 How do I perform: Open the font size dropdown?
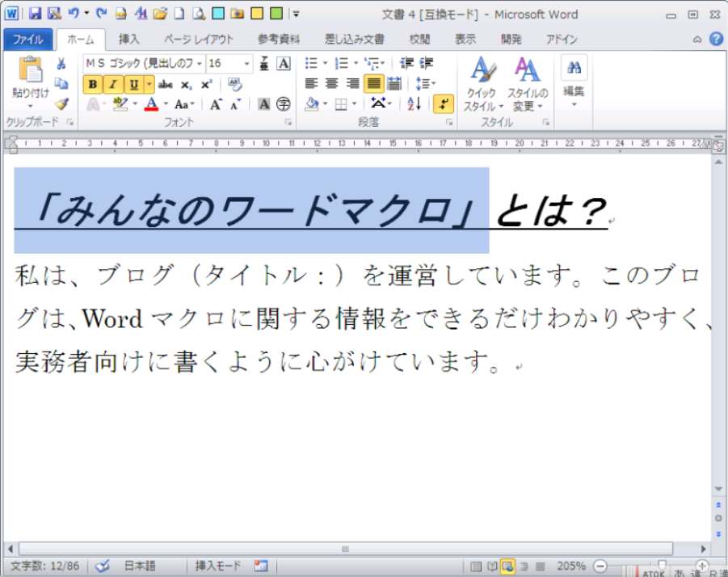pos(246,64)
